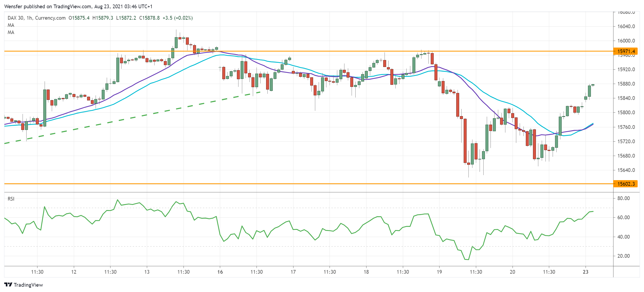This screenshot has height=292, width=644.
Task: Click the first MA indicator label
Action: (x=11, y=25)
